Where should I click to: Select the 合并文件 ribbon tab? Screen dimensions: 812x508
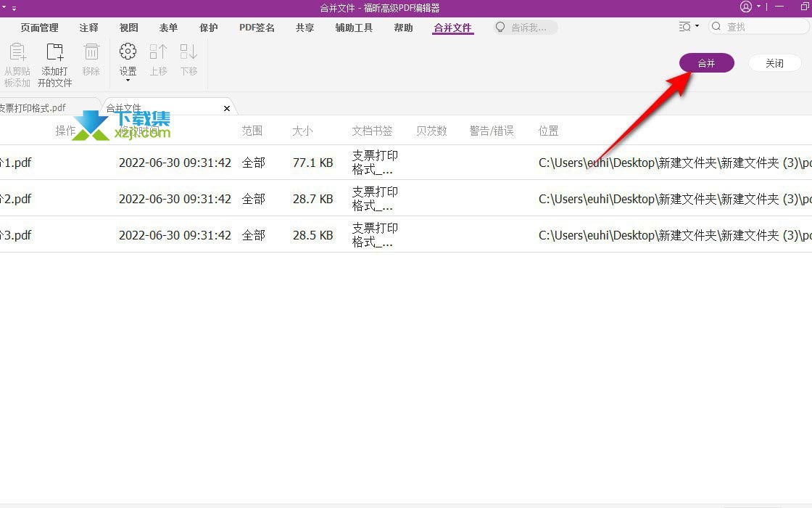coord(452,28)
